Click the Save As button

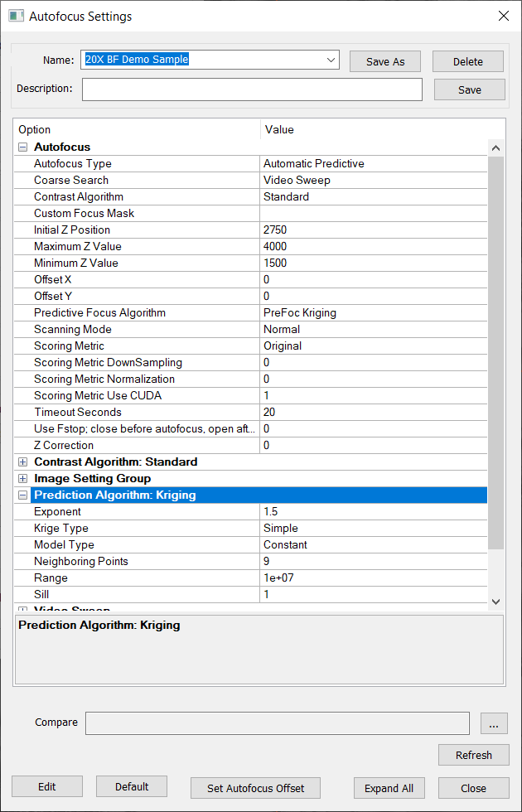click(384, 61)
